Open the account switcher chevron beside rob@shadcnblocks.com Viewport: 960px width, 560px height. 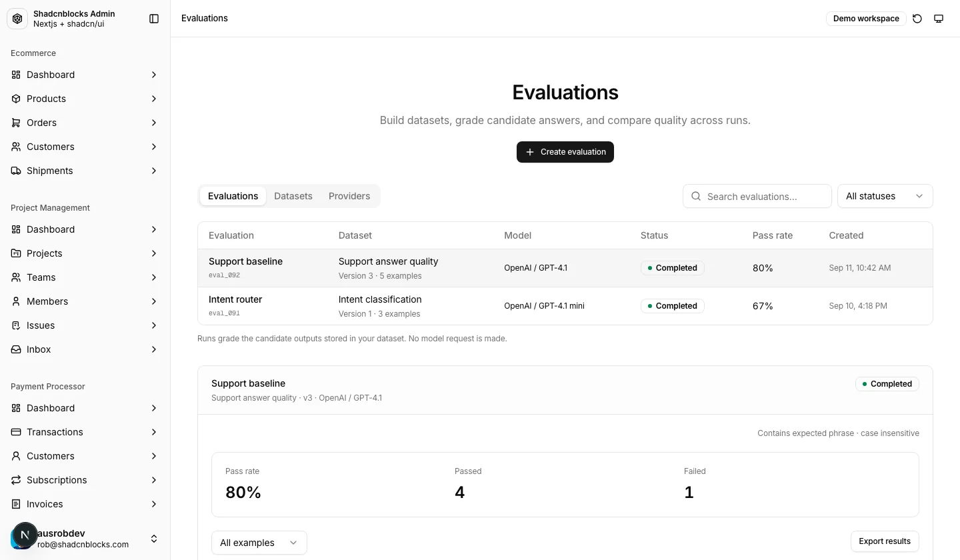click(154, 539)
